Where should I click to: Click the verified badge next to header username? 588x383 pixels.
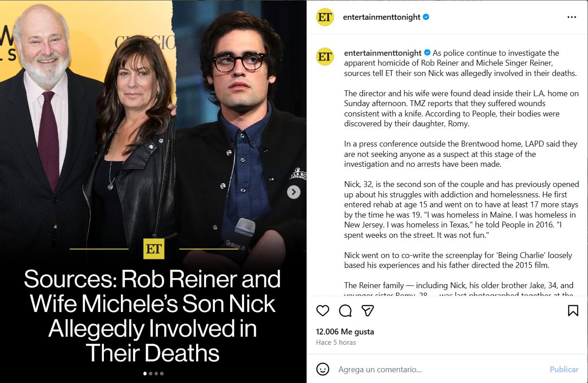tap(426, 17)
